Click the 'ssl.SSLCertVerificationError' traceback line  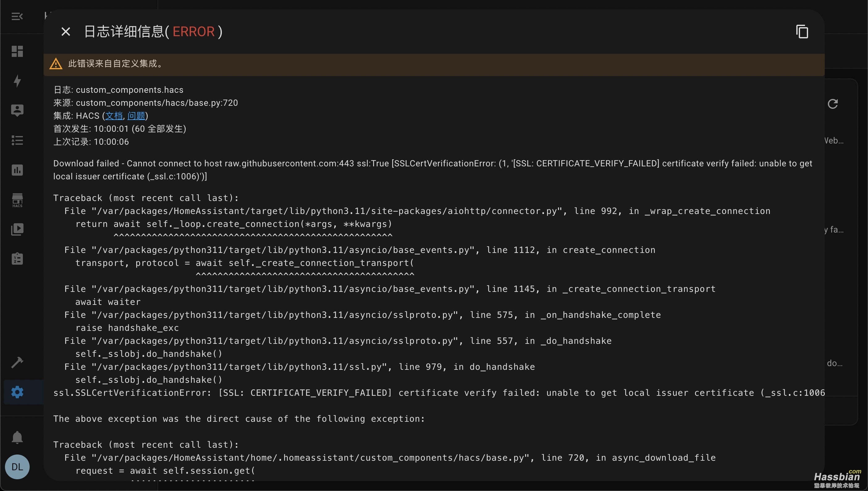(x=439, y=393)
